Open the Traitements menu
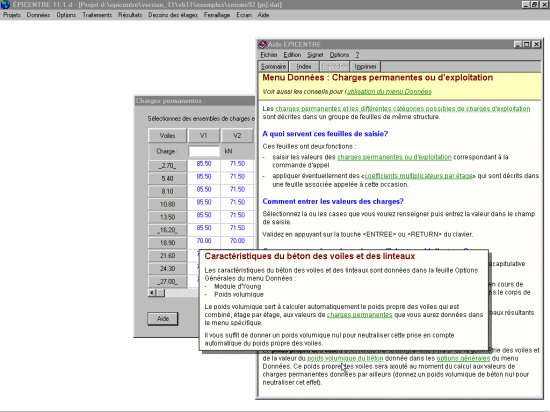The height and width of the screenshot is (412, 550). coord(97,15)
